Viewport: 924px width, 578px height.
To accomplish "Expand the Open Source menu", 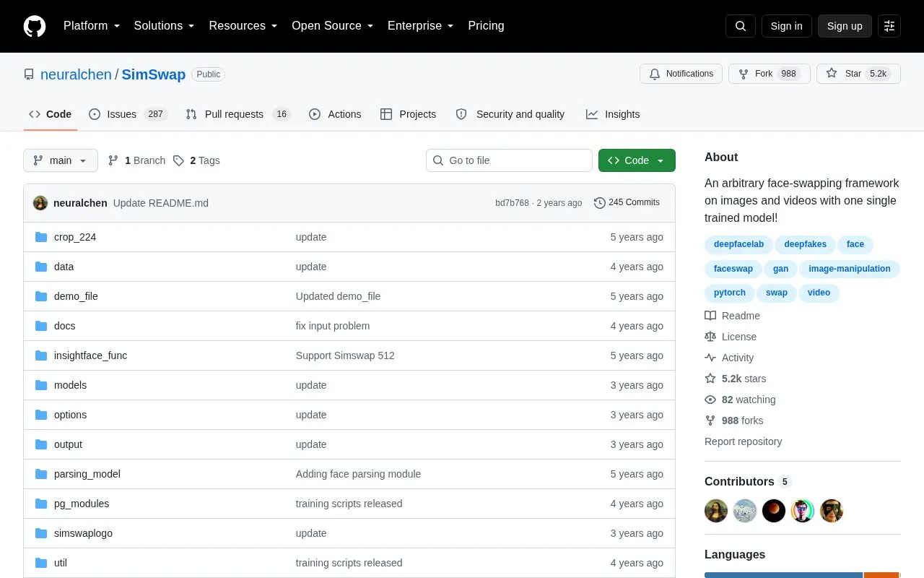I will (333, 26).
